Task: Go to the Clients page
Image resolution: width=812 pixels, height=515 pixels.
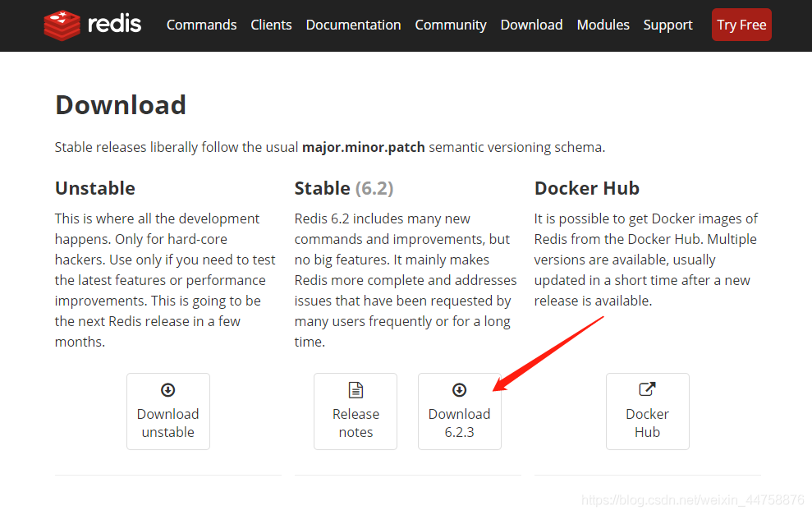Action: pyautogui.click(x=271, y=25)
